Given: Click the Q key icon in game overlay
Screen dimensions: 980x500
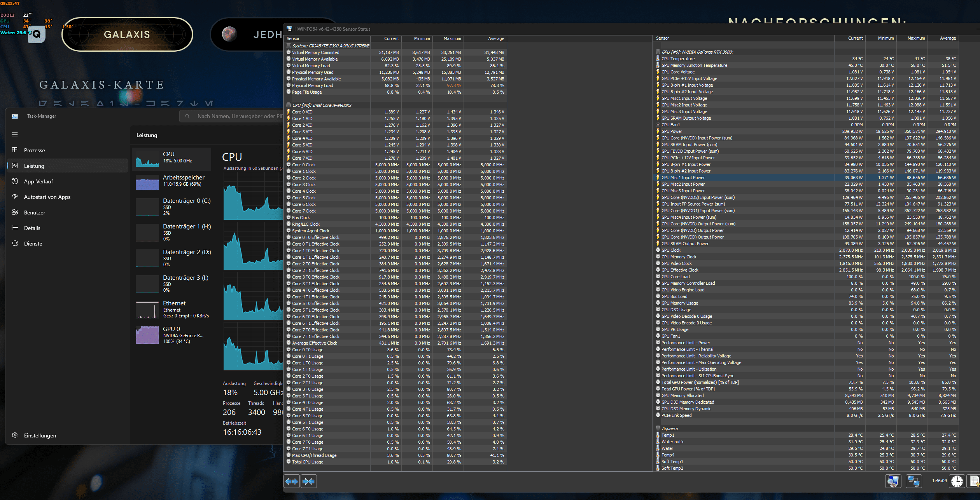Looking at the screenshot, I should point(37,34).
